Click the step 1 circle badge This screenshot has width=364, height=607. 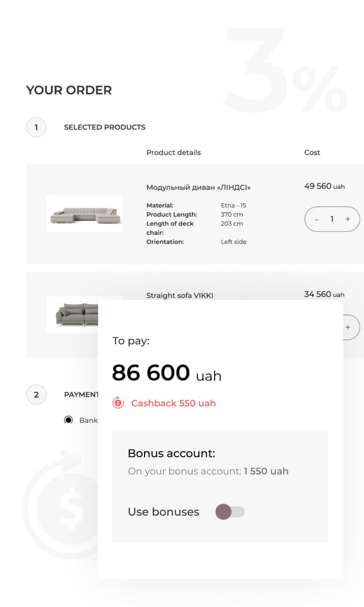36,127
